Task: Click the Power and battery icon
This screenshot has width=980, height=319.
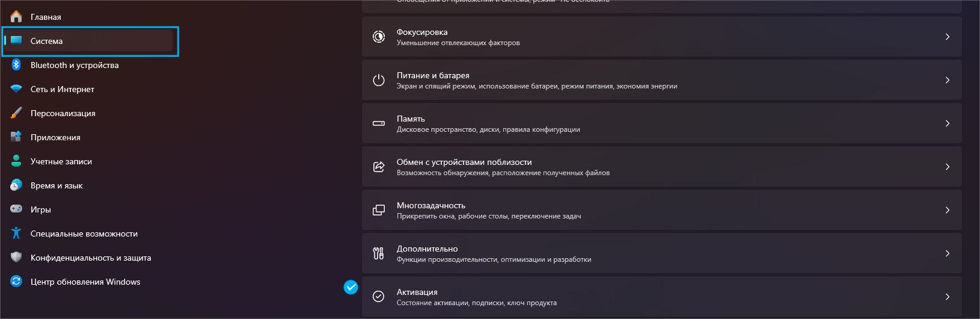Action: coord(379,80)
